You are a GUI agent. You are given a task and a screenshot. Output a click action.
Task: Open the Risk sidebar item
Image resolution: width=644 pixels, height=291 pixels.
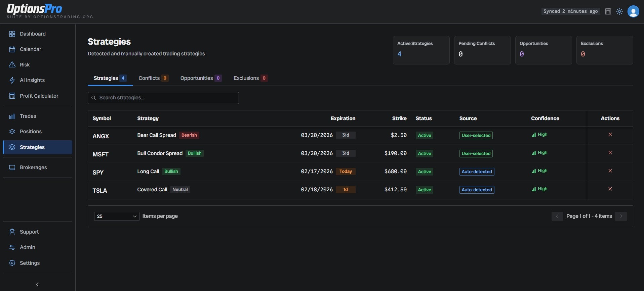pyautogui.click(x=38, y=65)
